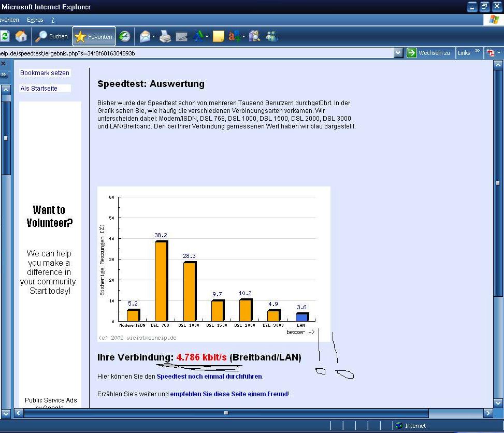Image resolution: width=504 pixels, height=433 pixels.
Task: Expand the address bar dropdown
Action: pyautogui.click(x=398, y=53)
